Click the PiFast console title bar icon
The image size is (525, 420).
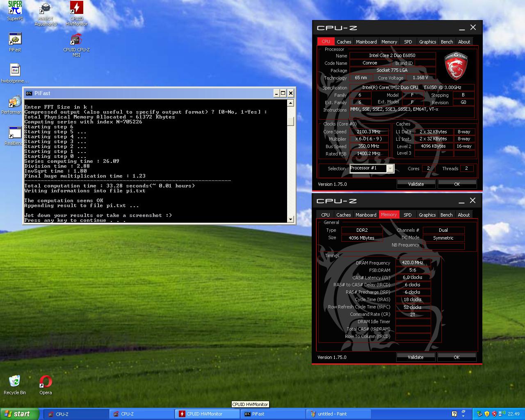click(x=29, y=93)
